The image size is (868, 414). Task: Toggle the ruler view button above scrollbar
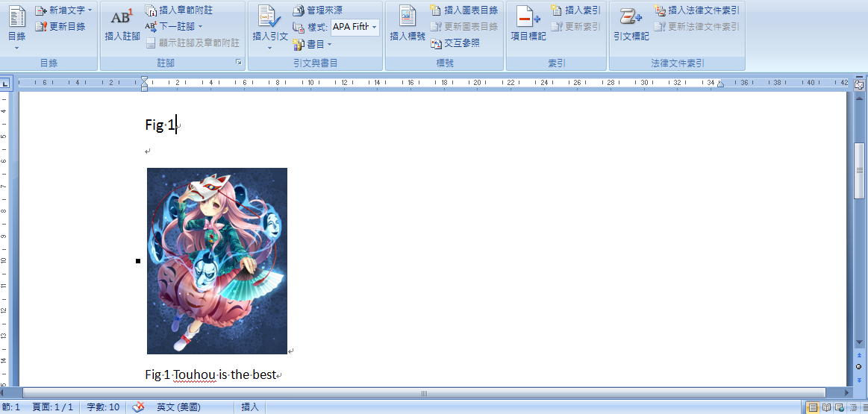click(859, 85)
